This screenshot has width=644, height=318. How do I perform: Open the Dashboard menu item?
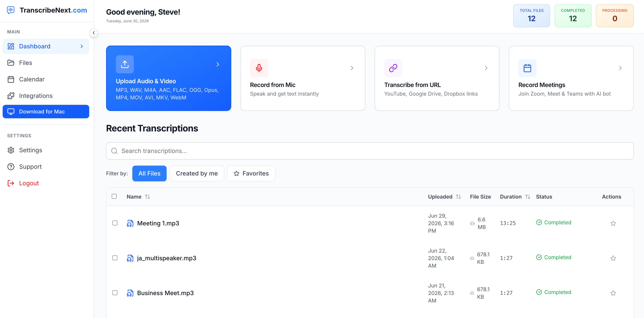tap(46, 46)
